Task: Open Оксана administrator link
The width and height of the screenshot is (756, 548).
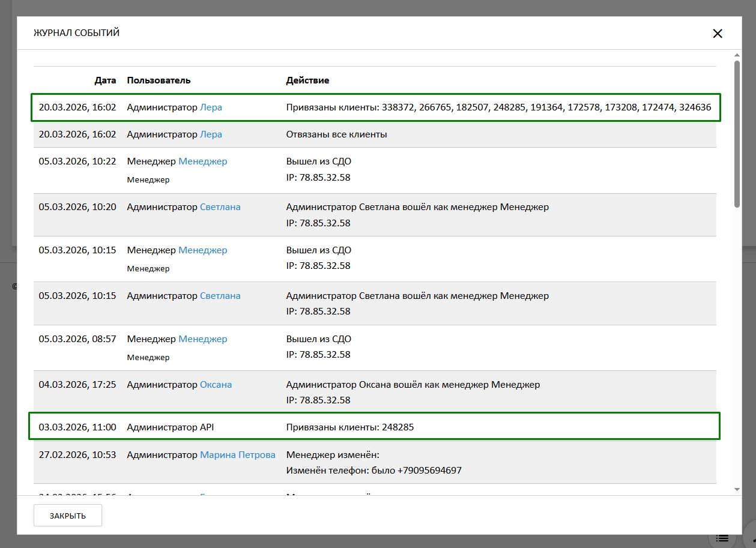Action: [216, 385]
